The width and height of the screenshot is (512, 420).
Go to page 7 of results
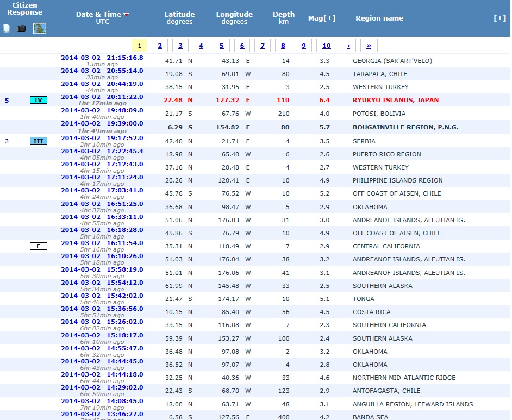point(263,46)
